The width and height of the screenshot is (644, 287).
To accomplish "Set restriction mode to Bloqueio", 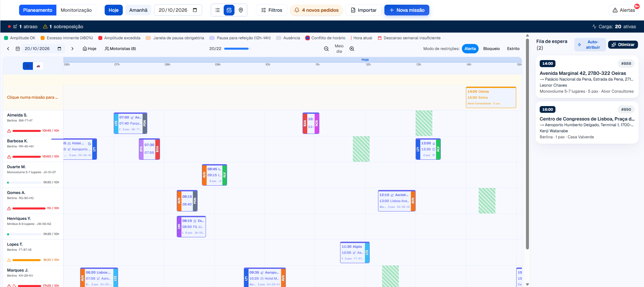I will coord(491,49).
